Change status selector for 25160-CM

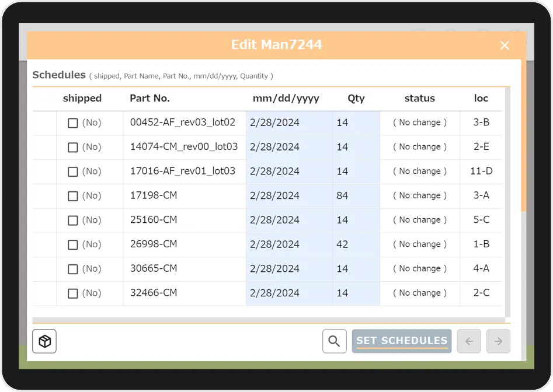(419, 220)
